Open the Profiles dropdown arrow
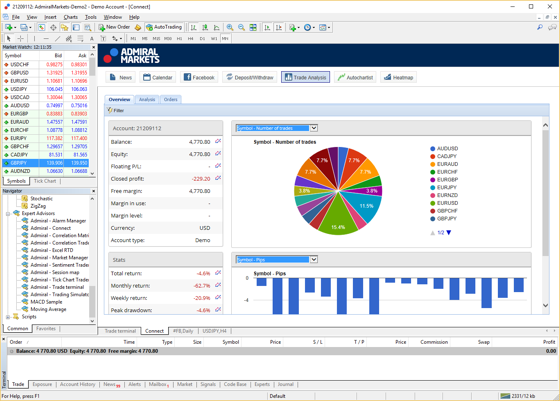 click(x=30, y=27)
